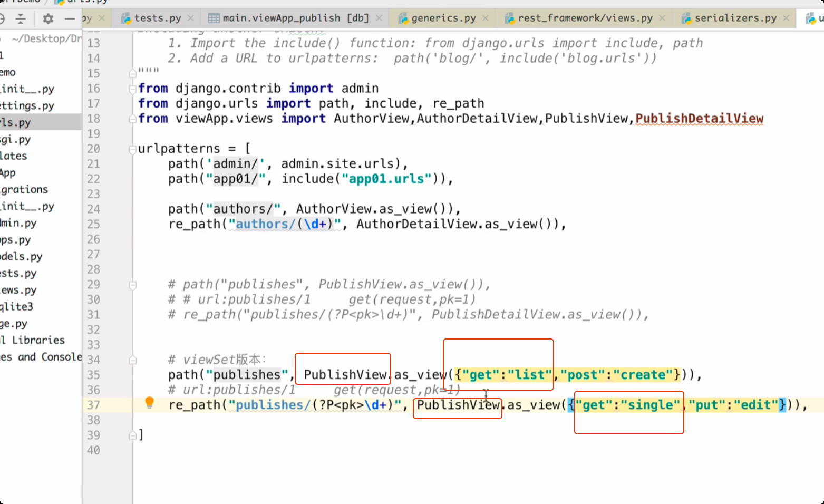Select the sqlite3 database file in tree

point(17,307)
